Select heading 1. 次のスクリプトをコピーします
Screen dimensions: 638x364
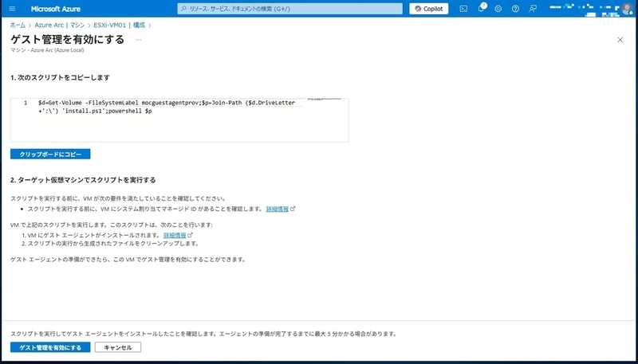pos(61,77)
